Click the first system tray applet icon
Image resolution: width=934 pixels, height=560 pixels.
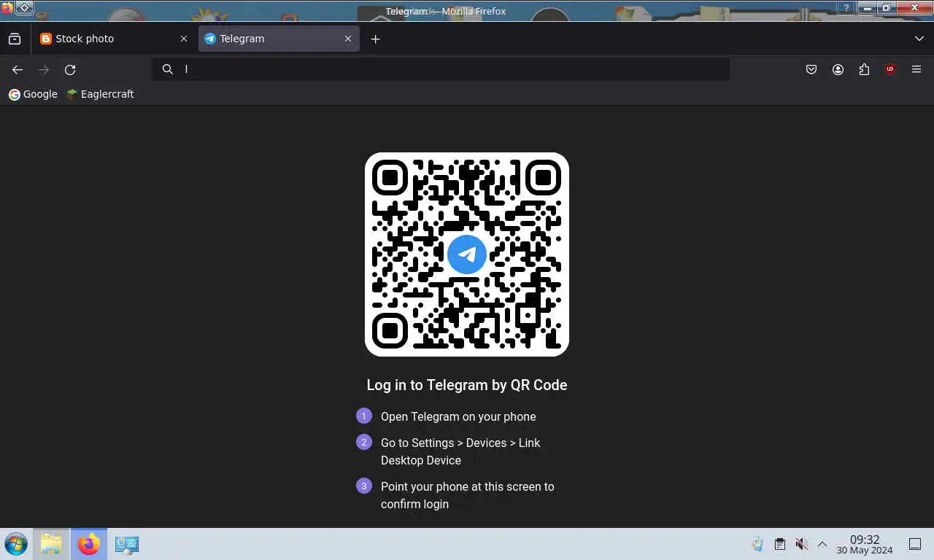(x=757, y=544)
